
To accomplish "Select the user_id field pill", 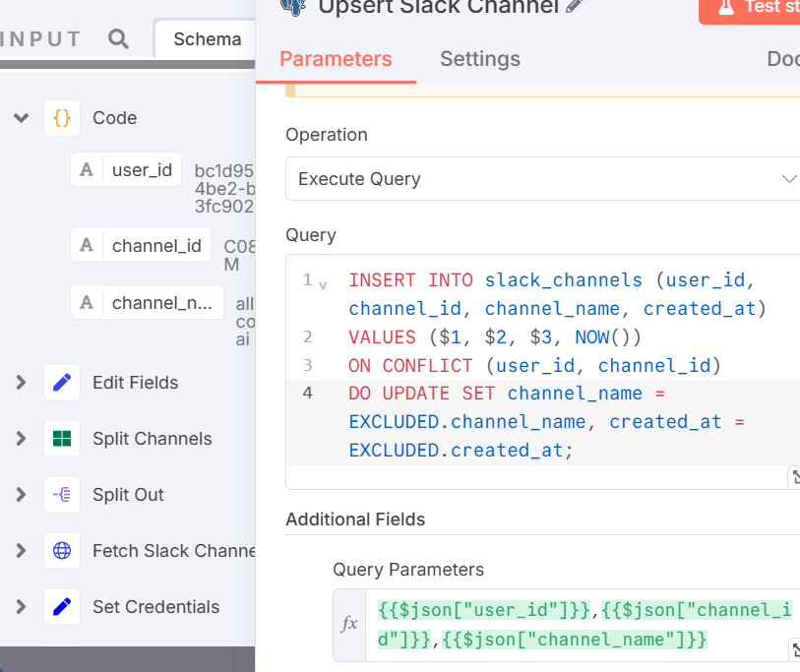I will [126, 169].
